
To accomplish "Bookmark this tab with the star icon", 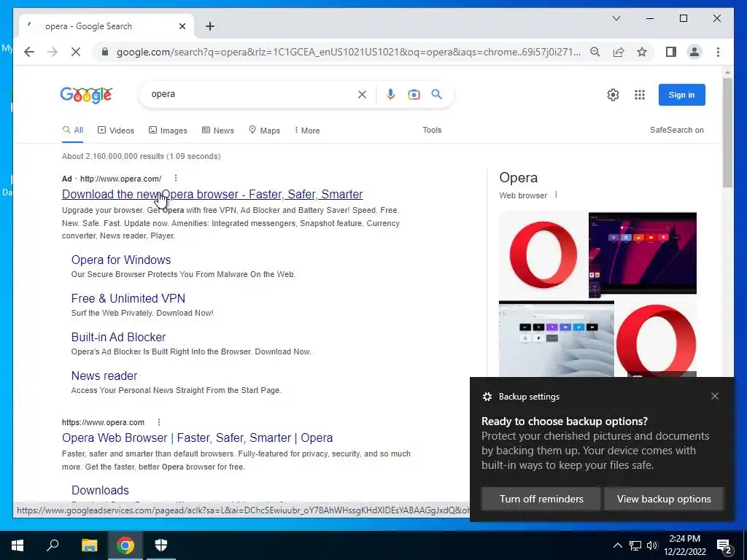I will coord(642,52).
